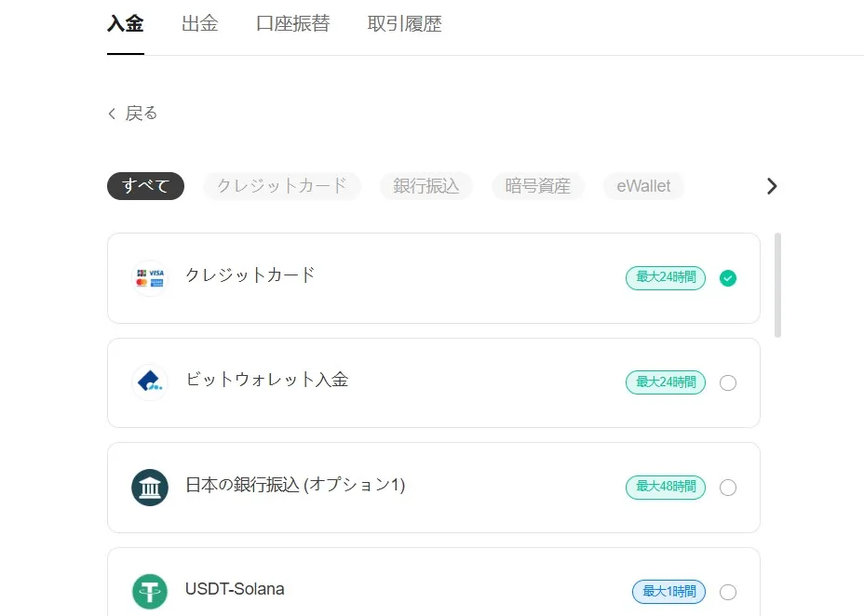This screenshot has width=864, height=616.
Task: Expand more filters with the right chevron arrow
Action: point(771,185)
